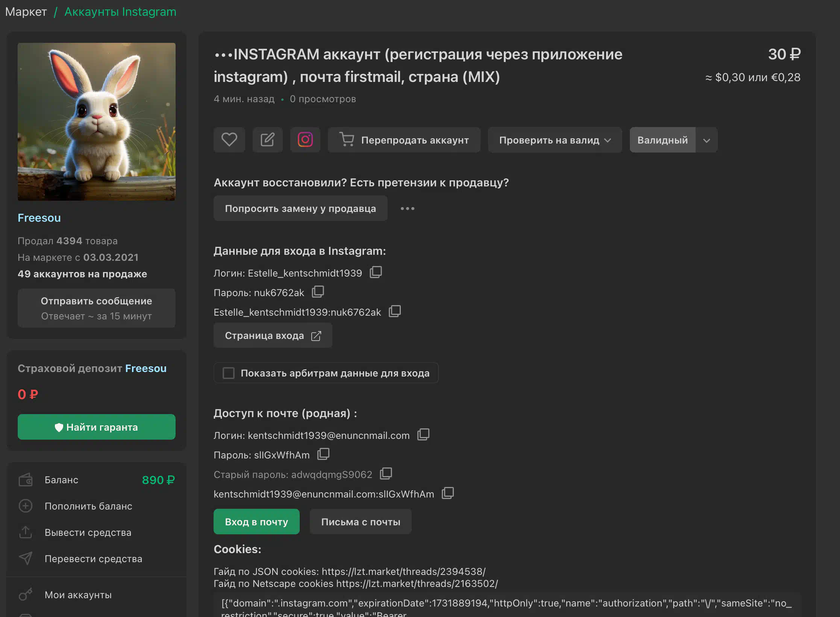Click the upload icon beside Вывести средства
The width and height of the screenshot is (840, 617).
pyautogui.click(x=26, y=532)
